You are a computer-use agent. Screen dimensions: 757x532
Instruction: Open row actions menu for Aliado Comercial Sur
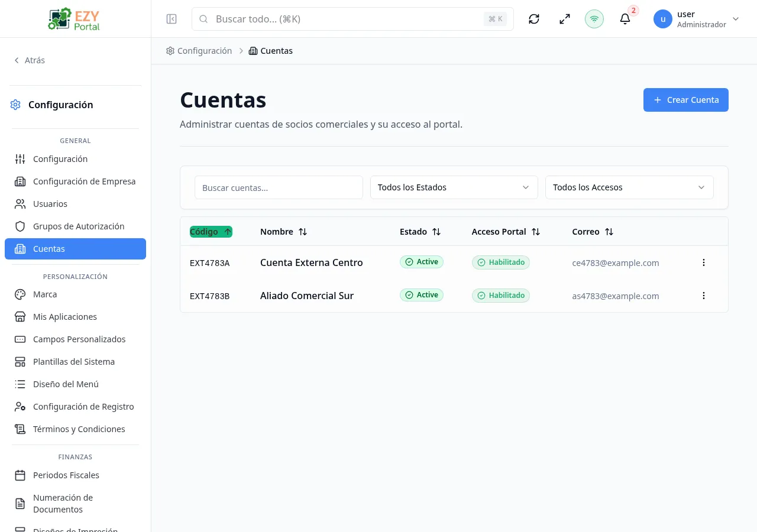pos(704,296)
